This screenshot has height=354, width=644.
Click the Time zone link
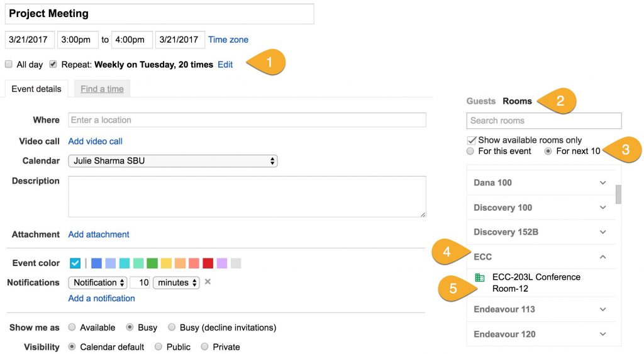click(x=228, y=40)
